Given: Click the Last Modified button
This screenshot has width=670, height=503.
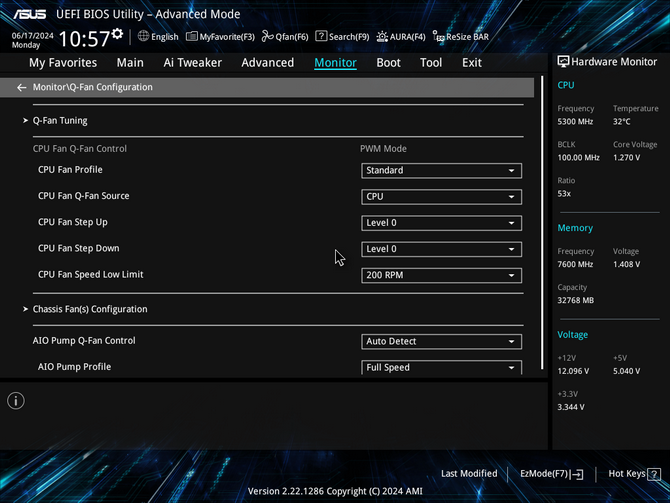Looking at the screenshot, I should [469, 474].
